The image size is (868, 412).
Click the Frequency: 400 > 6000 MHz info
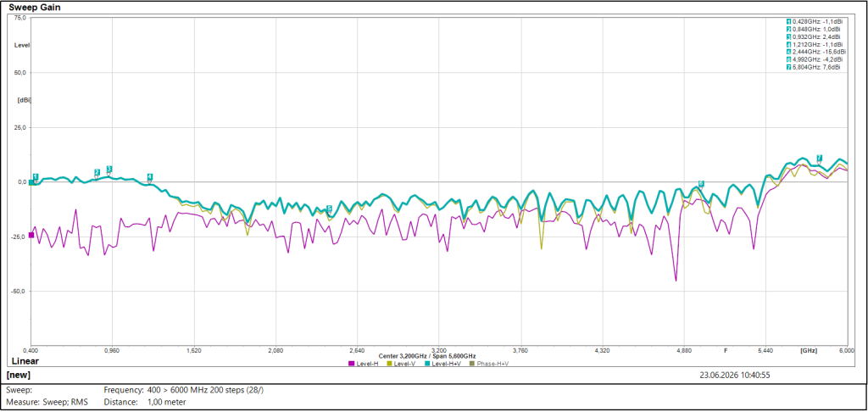click(x=184, y=391)
